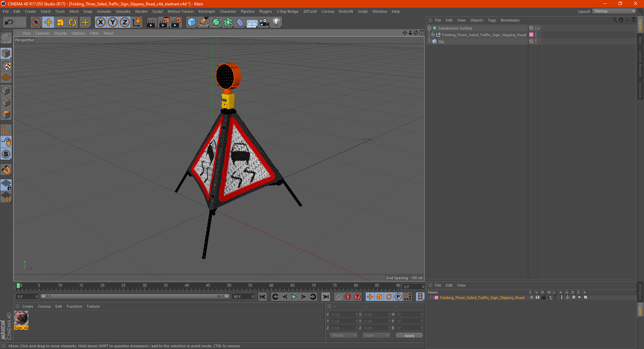The width and height of the screenshot is (644, 349).
Task: Click pink layer swatch of Folding sign object
Action: (x=531, y=35)
